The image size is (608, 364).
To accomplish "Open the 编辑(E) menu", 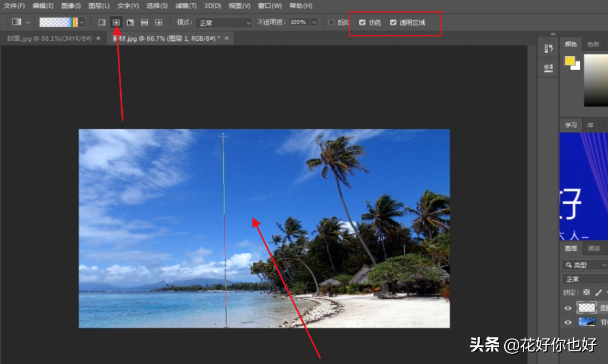I will tap(43, 6).
